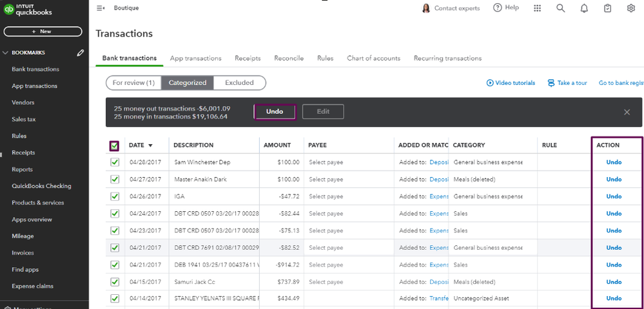Collapse the Bookmarks section

coord(6,53)
